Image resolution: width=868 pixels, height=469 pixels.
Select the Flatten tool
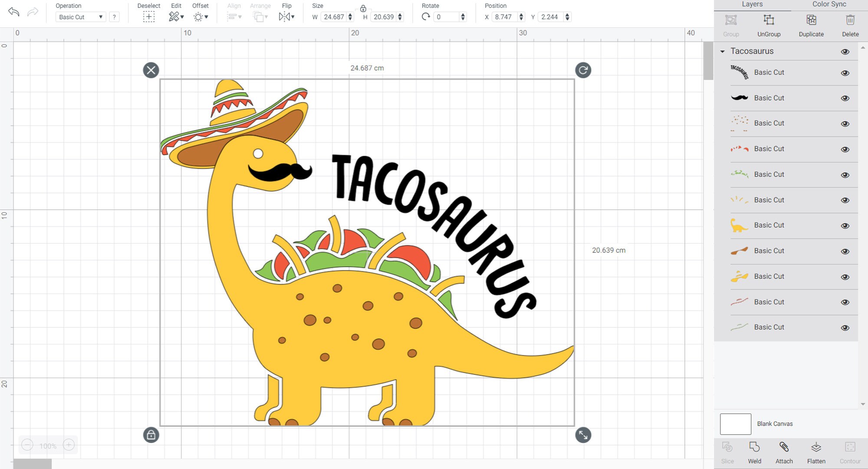click(x=816, y=450)
